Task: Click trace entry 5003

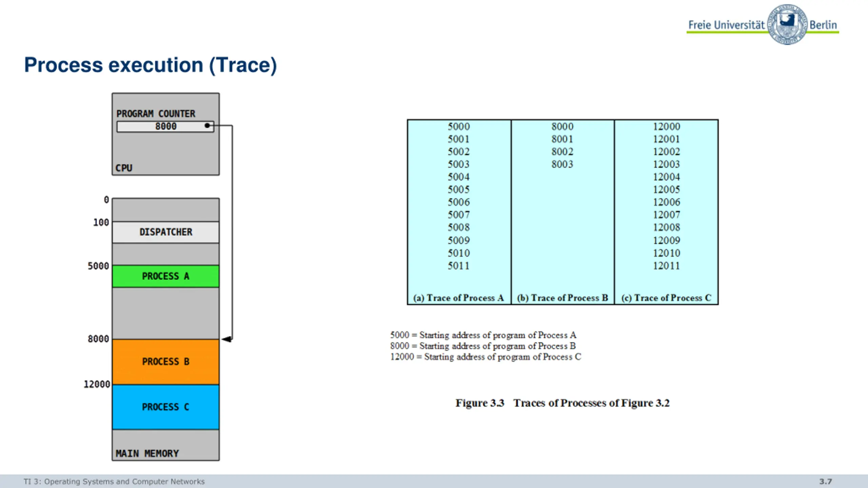Action: pyautogui.click(x=459, y=164)
